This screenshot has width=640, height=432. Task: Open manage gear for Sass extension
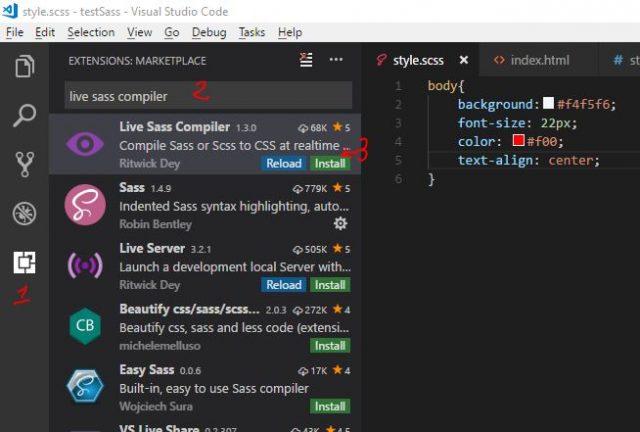(x=340, y=223)
